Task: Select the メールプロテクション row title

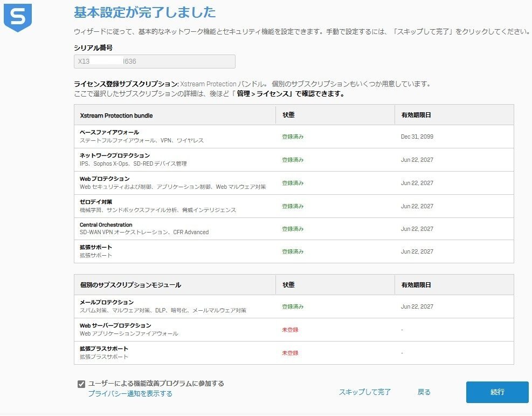Action: coord(107,302)
